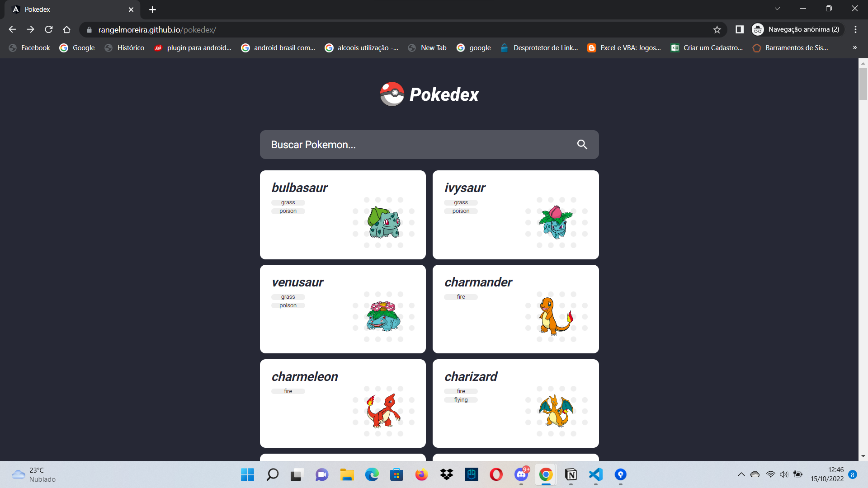Image resolution: width=868 pixels, height=488 pixels.
Task: Expand hidden bookmarks chevron
Action: pyautogui.click(x=854, y=48)
